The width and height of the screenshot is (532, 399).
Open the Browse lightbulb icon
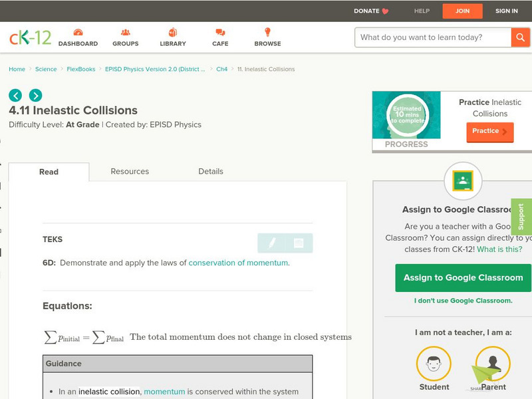coord(267,33)
